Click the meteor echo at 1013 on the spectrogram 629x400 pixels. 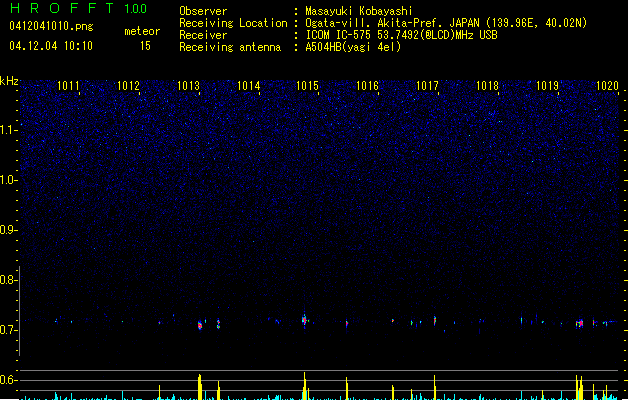coord(200,325)
